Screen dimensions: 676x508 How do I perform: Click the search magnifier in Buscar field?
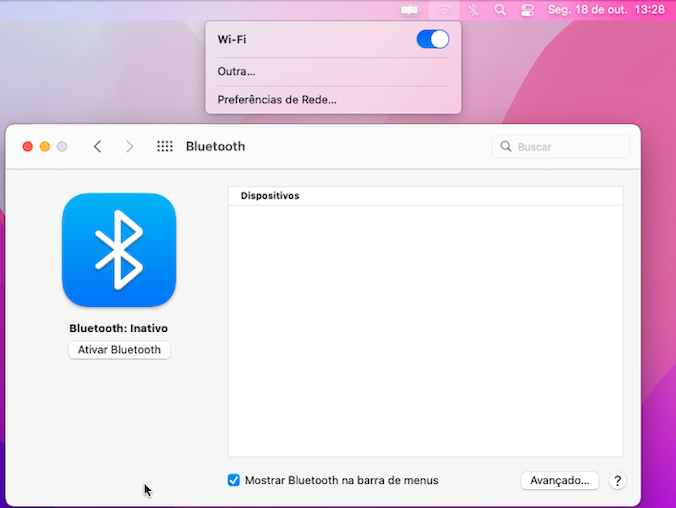pyautogui.click(x=506, y=147)
